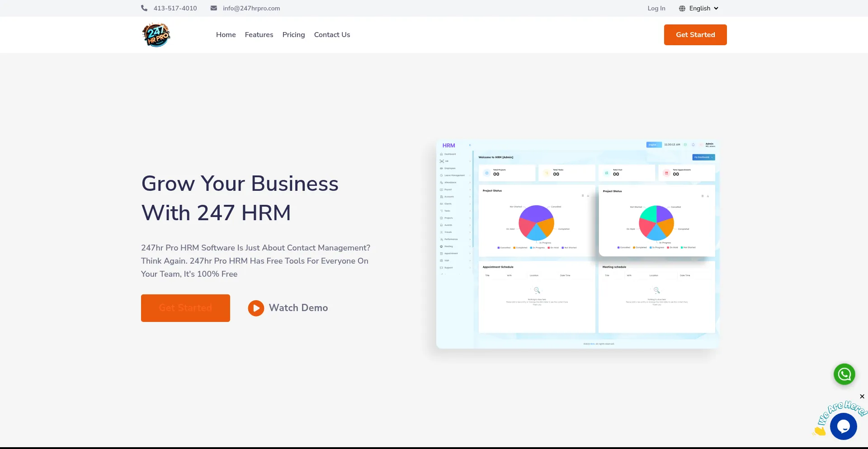Click the 247 HR Pro logo
Screen dimensions: 868x449
[x=156, y=35]
